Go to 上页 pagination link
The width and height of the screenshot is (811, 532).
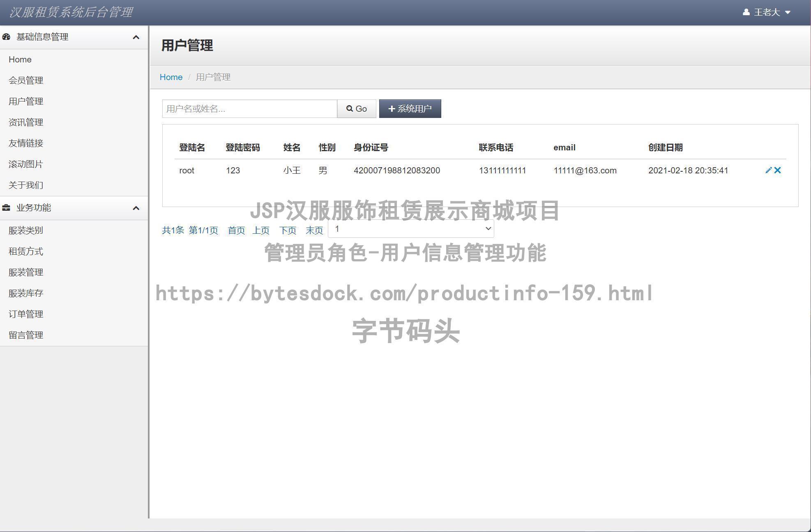click(261, 230)
